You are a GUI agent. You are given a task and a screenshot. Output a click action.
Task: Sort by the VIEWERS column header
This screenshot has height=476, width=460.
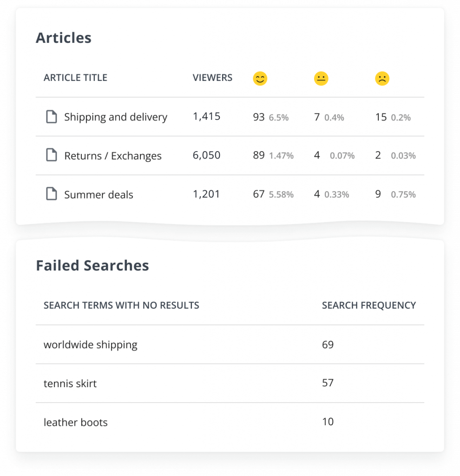tap(212, 78)
